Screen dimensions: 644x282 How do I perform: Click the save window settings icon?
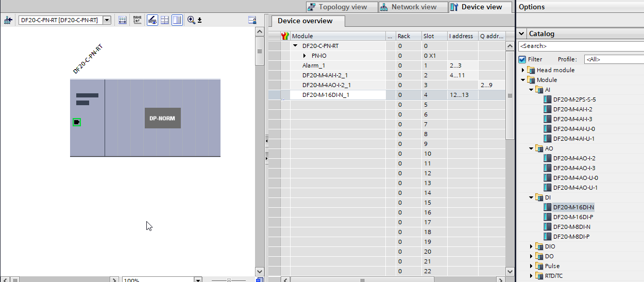pyautogui.click(x=252, y=20)
